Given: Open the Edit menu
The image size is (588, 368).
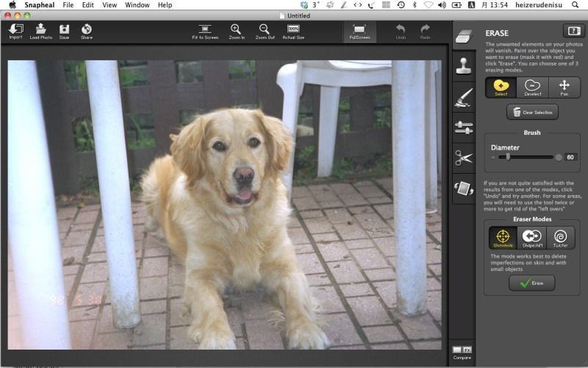Looking at the screenshot, I should (87, 5).
